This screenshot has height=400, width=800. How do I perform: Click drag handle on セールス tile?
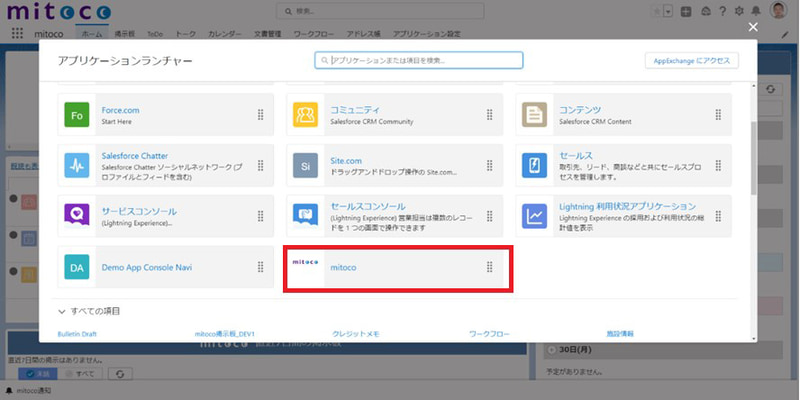tap(718, 165)
